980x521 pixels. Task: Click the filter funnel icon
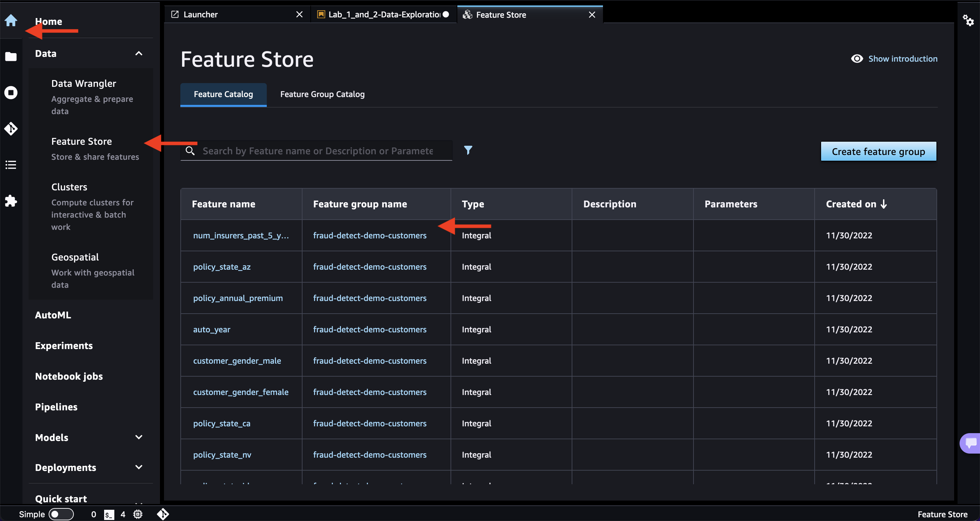(468, 150)
